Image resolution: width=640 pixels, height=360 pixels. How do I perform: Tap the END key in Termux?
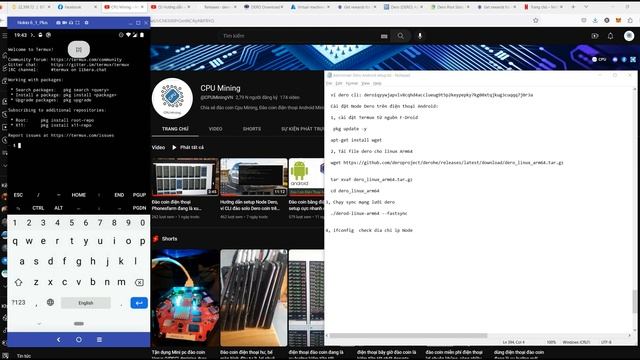119,195
